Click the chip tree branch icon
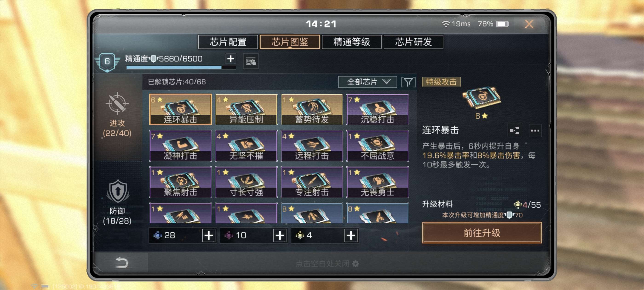 pos(514,130)
